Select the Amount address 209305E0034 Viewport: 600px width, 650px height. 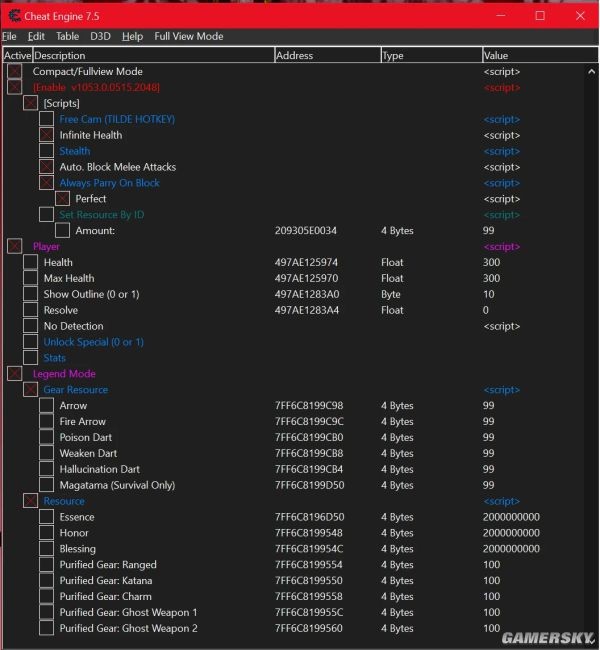point(306,230)
